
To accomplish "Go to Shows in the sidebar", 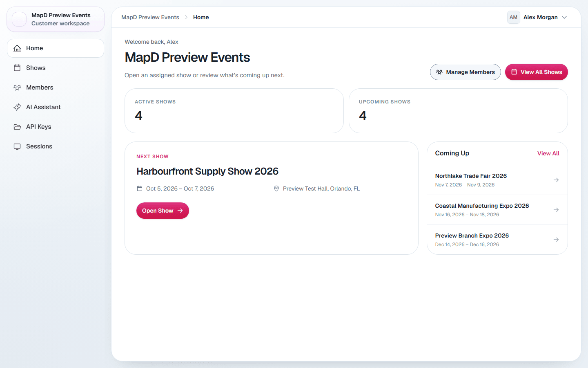I will tap(56, 68).
